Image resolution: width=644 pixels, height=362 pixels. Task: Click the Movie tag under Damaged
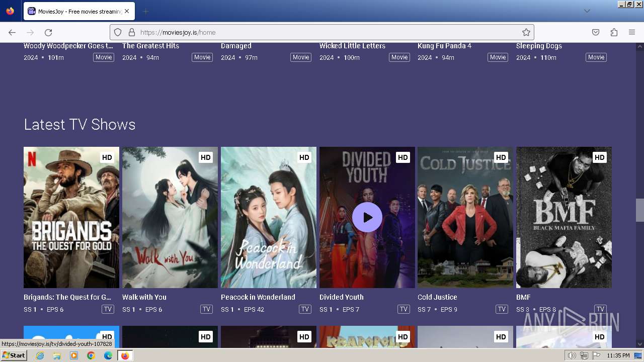pyautogui.click(x=301, y=57)
